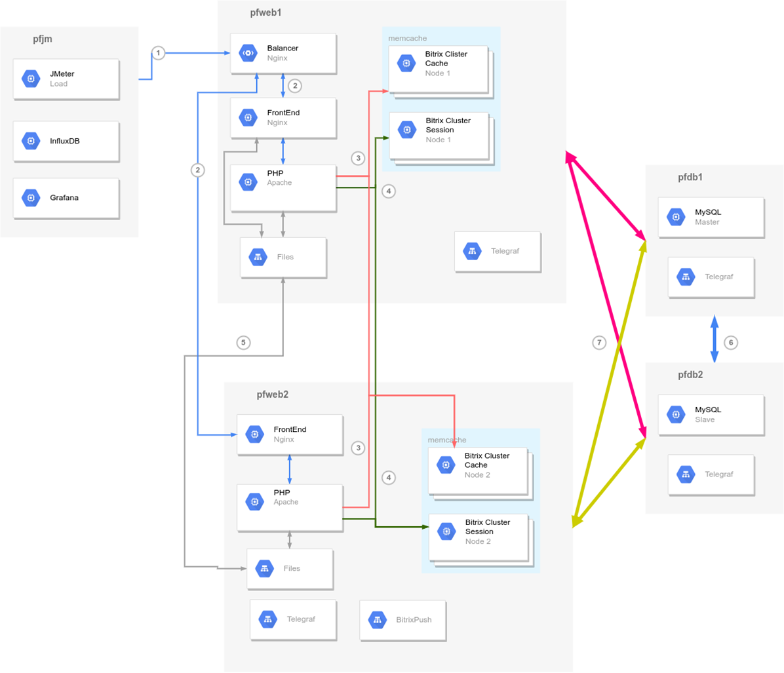784x673 pixels.
Task: Click the blue double arrow between pfdb1 and pfdb2
Action: 715,339
